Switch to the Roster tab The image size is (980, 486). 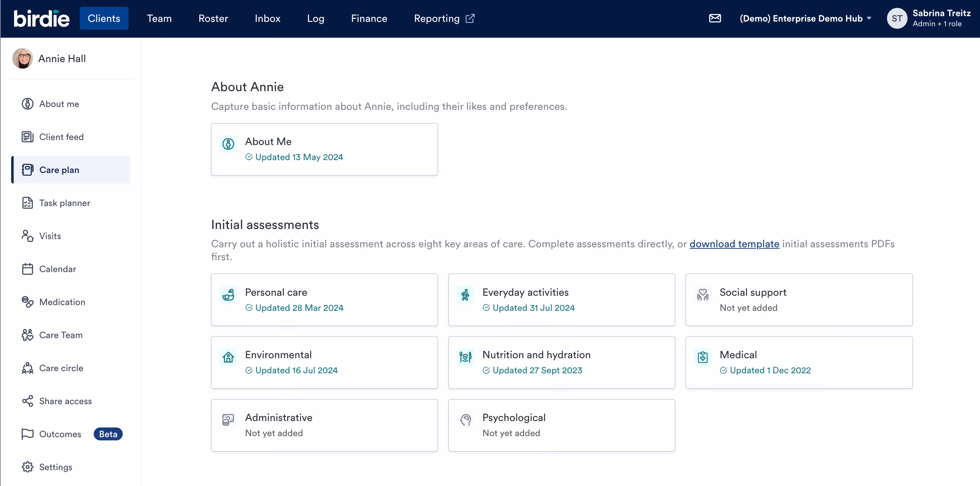(x=213, y=18)
